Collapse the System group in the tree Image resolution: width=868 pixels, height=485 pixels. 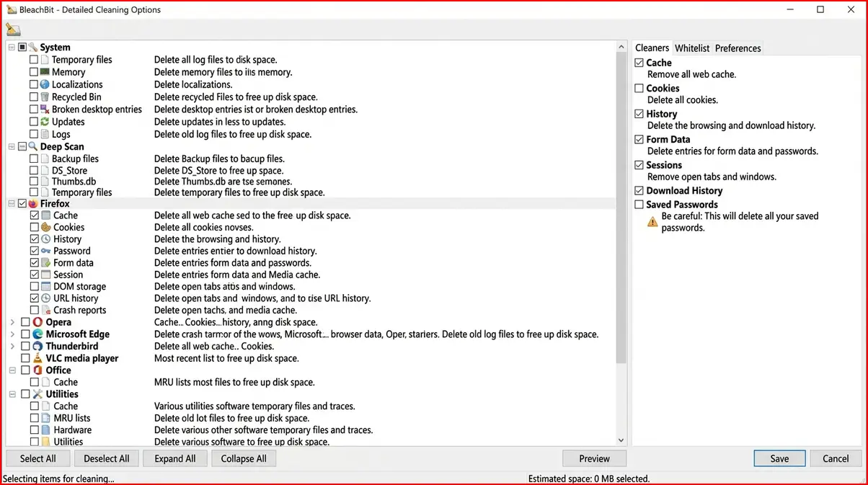coord(12,48)
